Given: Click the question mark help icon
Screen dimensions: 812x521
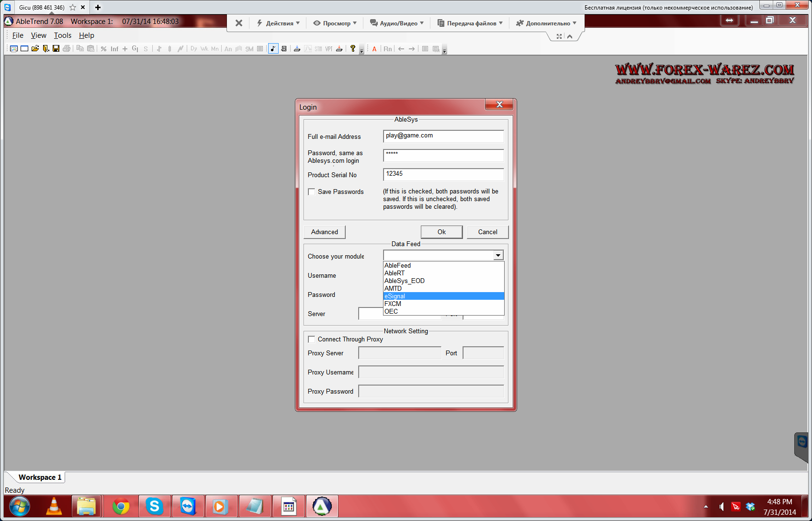Looking at the screenshot, I should click(x=353, y=49).
